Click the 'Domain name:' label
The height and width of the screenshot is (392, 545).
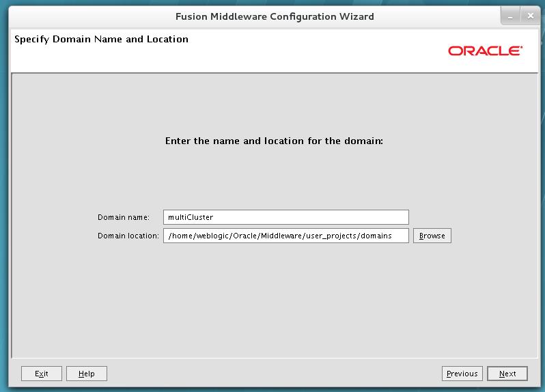(x=124, y=217)
